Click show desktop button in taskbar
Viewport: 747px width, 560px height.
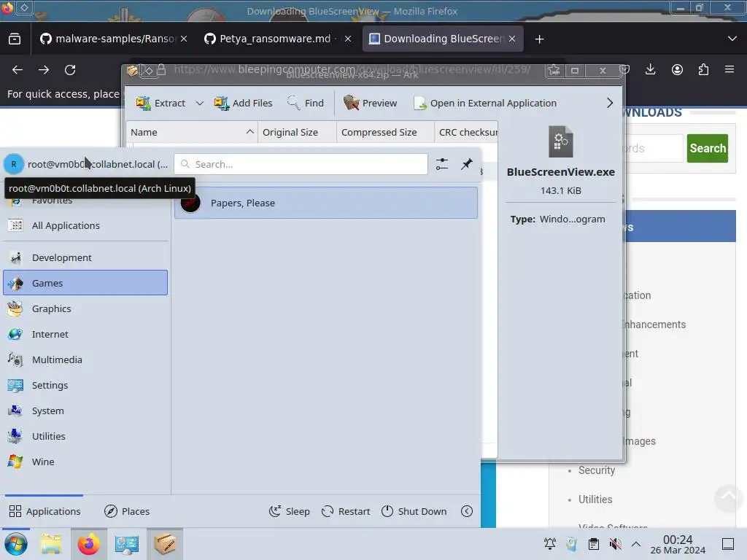coord(728,544)
